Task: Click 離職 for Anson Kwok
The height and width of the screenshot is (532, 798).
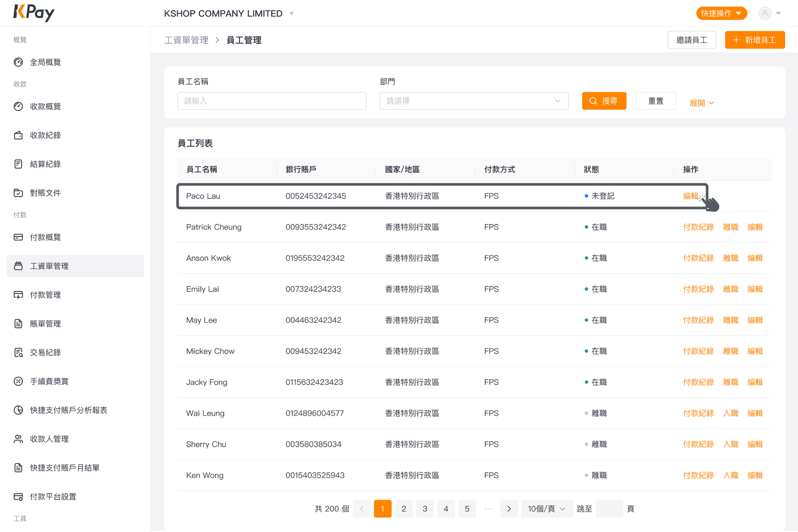Action: click(731, 258)
